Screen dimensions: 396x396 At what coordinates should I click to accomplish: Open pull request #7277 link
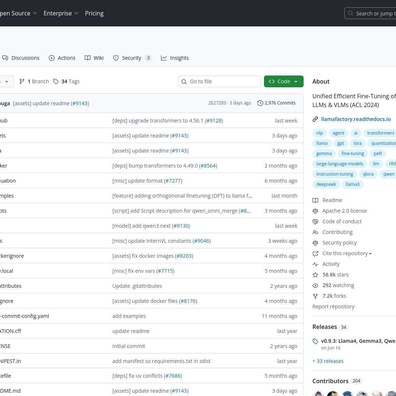coord(173,181)
